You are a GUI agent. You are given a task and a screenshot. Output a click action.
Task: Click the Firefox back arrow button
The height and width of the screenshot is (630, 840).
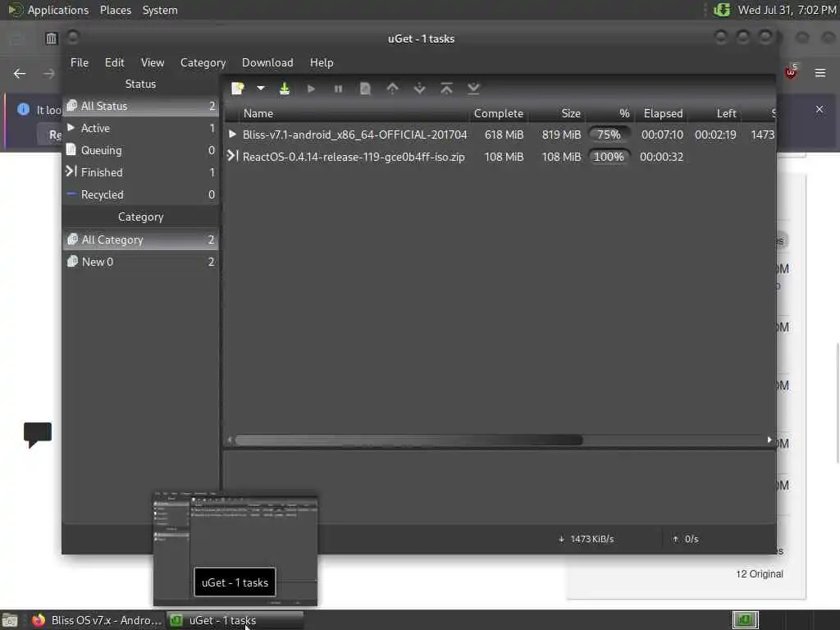20,73
